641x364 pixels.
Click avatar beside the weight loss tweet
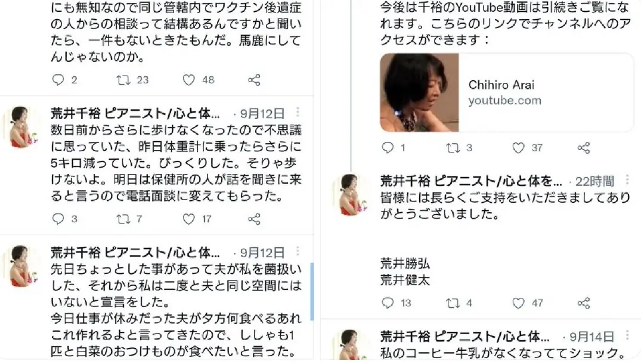point(21,127)
